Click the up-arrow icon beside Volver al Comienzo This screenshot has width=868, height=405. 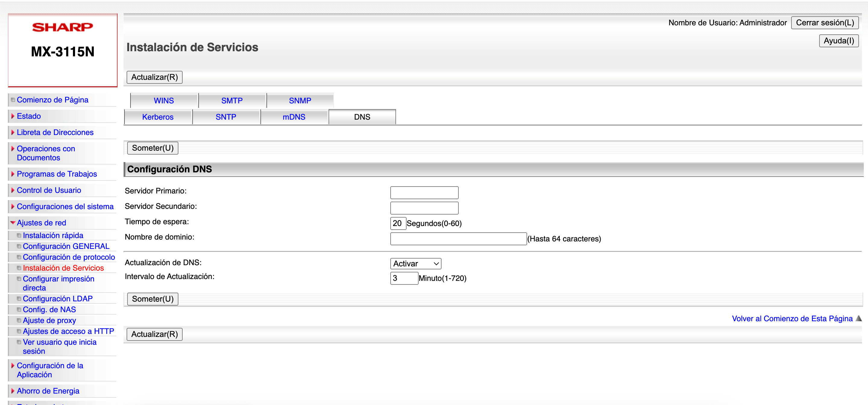tap(858, 319)
